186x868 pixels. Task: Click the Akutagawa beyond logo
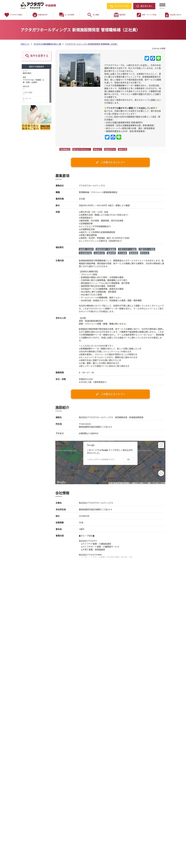[32, 5]
